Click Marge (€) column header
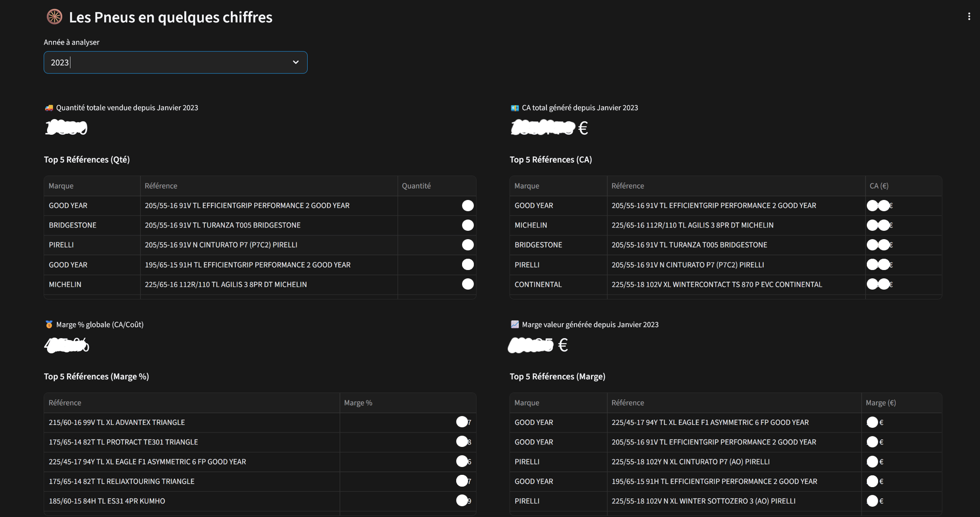The width and height of the screenshot is (980, 517). coord(881,403)
